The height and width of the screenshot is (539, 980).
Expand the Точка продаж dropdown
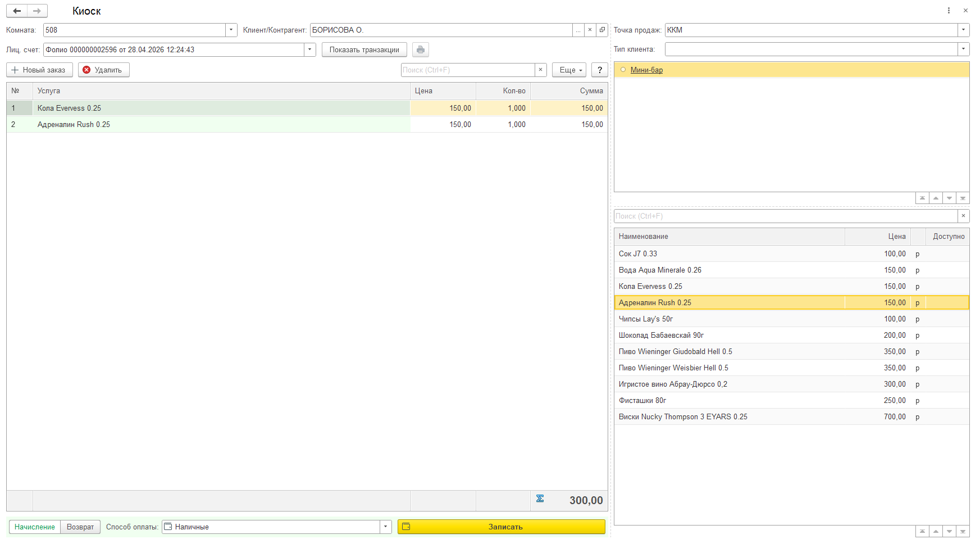(x=963, y=30)
